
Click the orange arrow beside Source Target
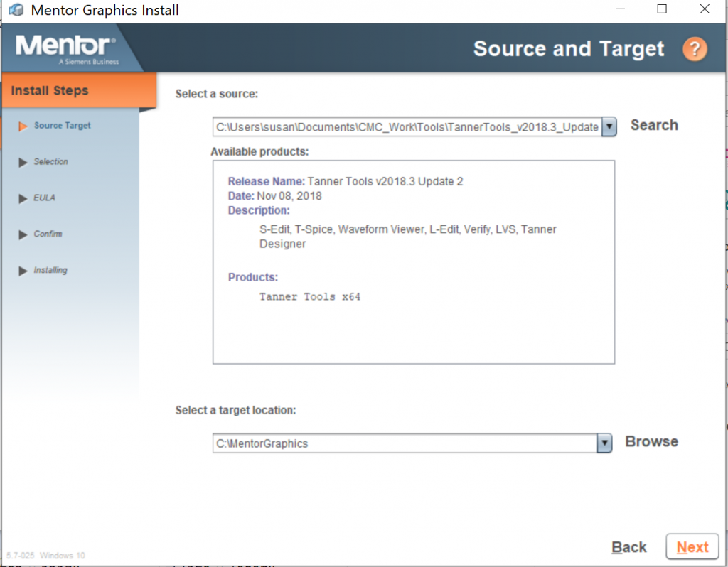22,126
